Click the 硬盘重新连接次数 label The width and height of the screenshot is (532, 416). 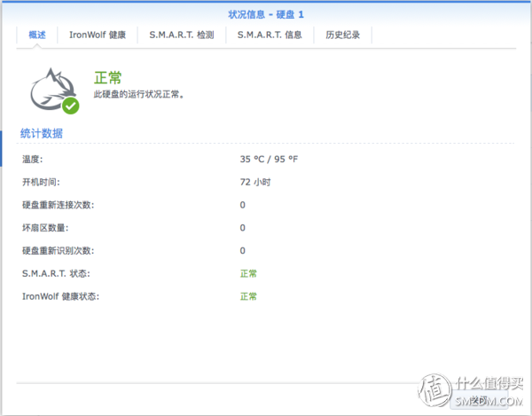click(x=58, y=205)
